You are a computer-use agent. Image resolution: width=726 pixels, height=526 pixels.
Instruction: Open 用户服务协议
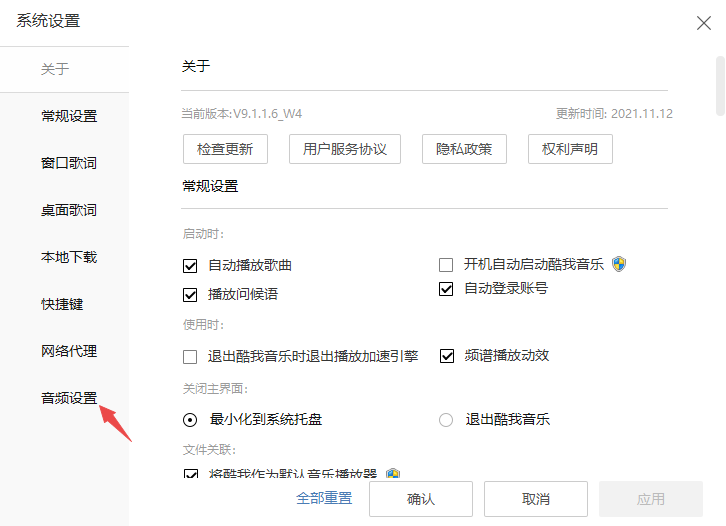coord(344,149)
